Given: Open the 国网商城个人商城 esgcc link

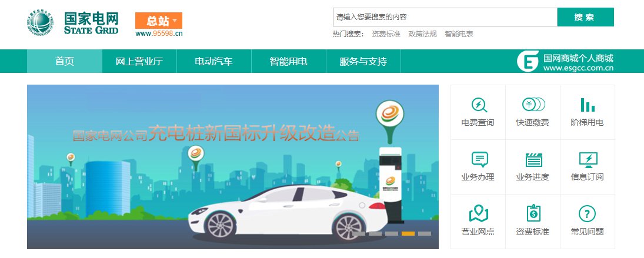Looking at the screenshot, I should 565,62.
